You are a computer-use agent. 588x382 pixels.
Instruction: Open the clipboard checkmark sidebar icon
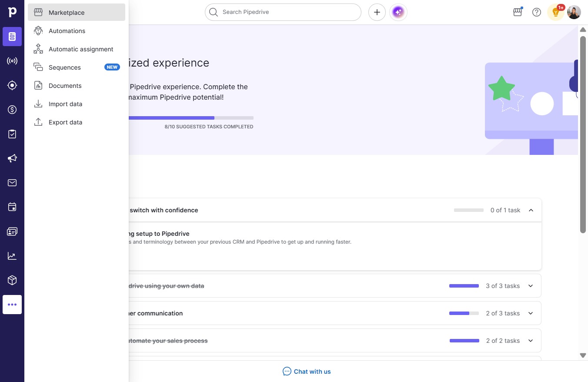point(12,134)
